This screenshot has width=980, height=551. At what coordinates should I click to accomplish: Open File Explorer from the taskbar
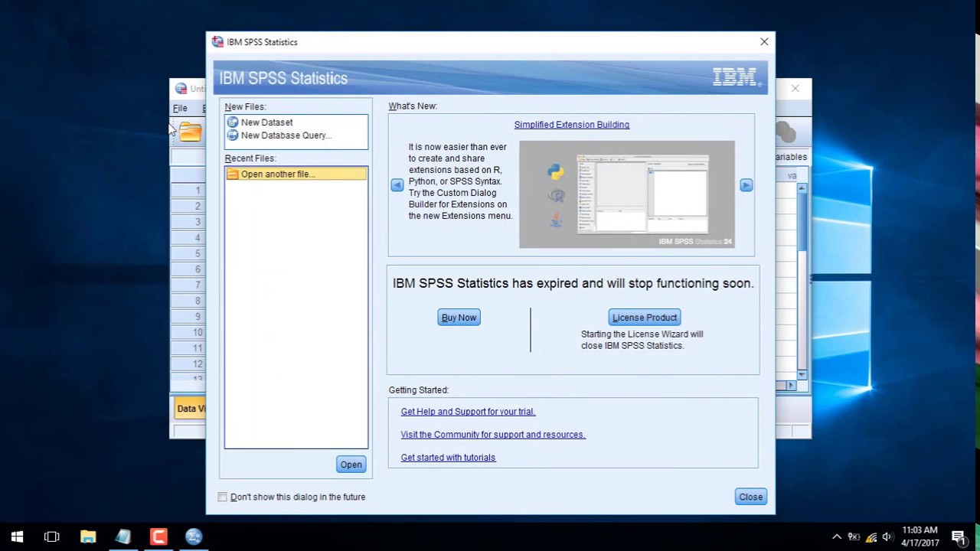88,536
